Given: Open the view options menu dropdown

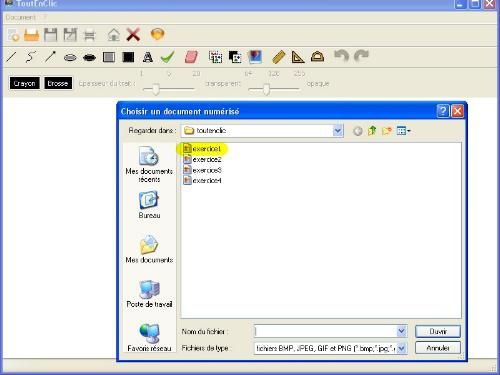Looking at the screenshot, I should point(403,131).
